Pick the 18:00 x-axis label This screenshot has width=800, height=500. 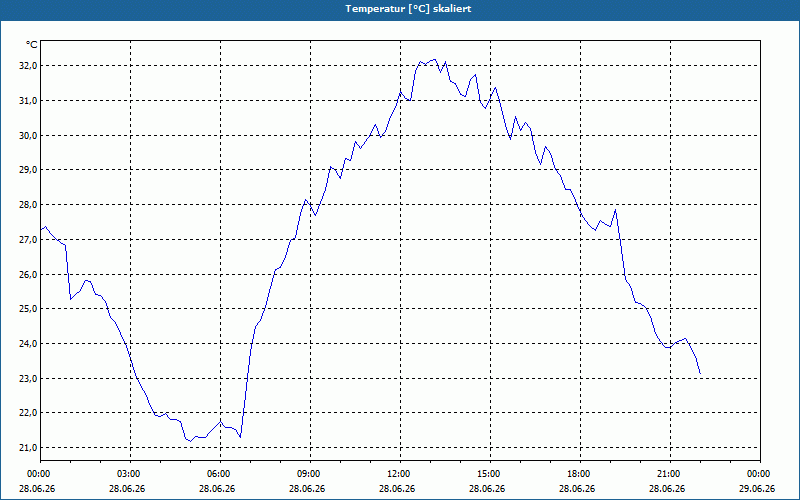(580, 474)
